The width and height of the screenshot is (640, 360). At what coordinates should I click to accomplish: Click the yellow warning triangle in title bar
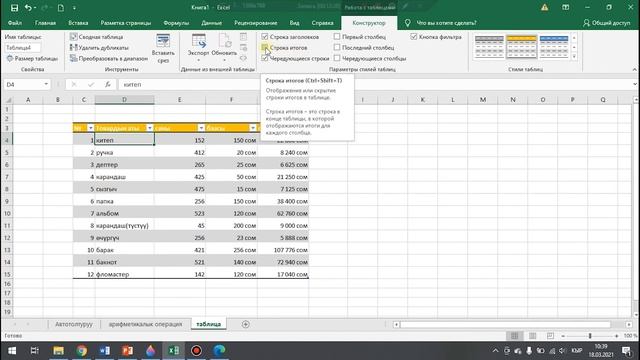coord(544,8)
